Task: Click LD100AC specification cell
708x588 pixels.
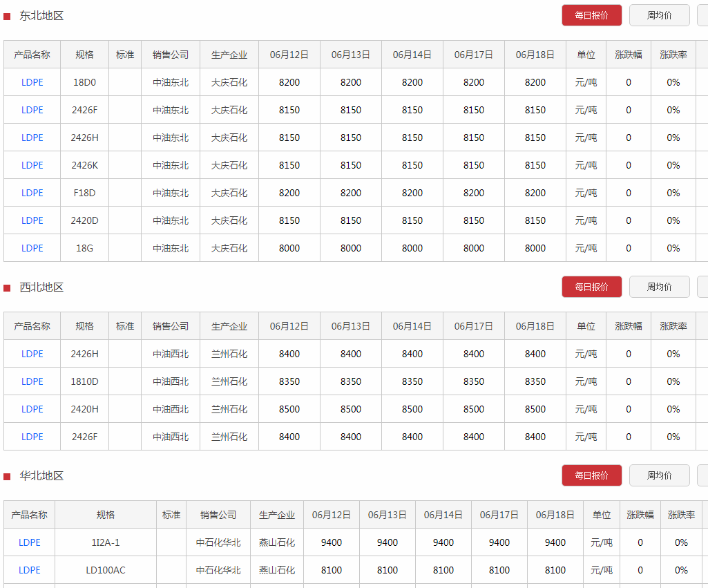Action: pos(106,570)
